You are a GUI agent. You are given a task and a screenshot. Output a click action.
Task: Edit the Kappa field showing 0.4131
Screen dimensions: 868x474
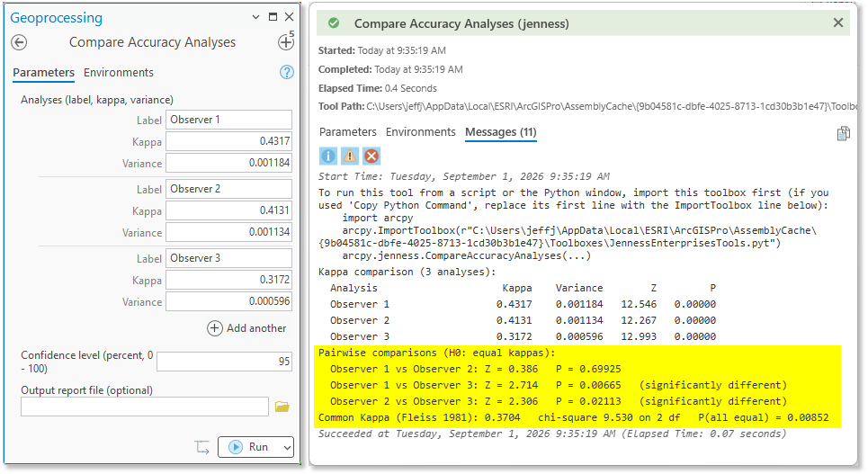pos(228,210)
